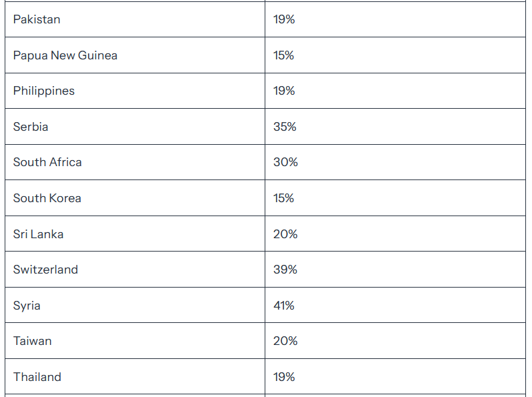532x397 pixels.
Task: Click 15% beside South Korea
Action: click(283, 198)
